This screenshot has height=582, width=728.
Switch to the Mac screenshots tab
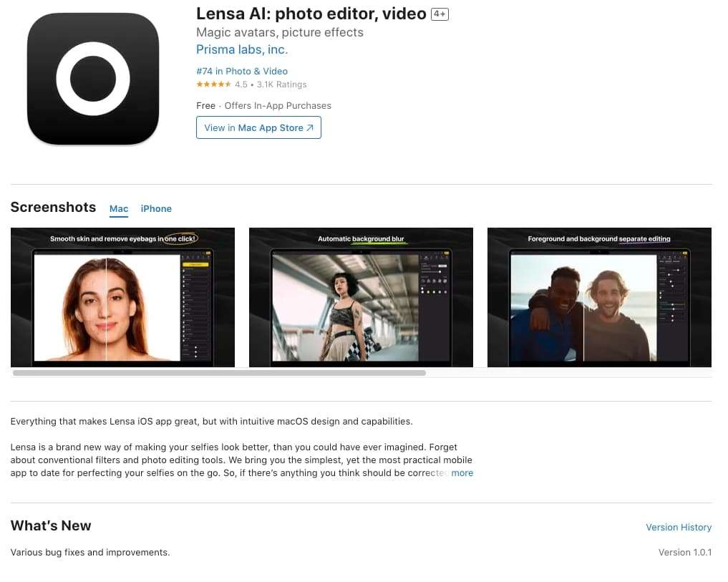coord(119,209)
